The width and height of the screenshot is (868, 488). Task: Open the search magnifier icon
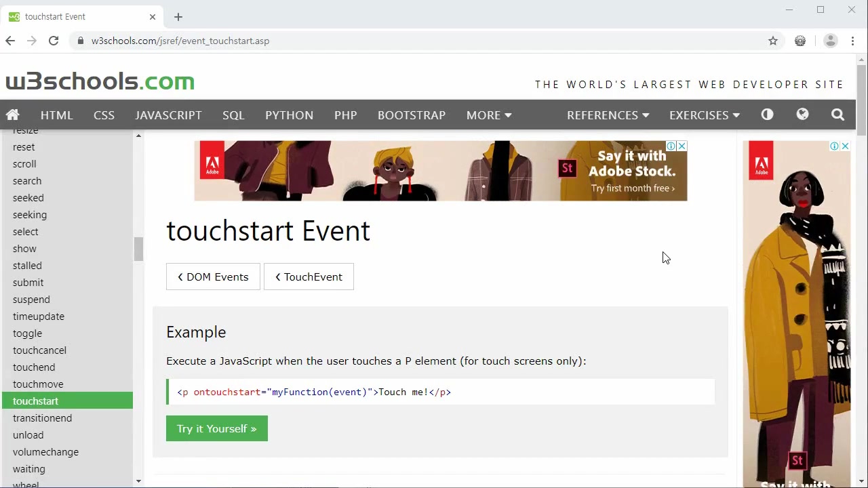click(x=837, y=115)
